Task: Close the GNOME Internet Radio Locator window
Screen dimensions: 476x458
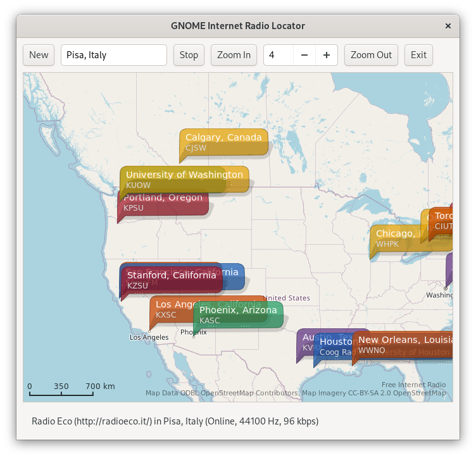Action: pyautogui.click(x=448, y=26)
